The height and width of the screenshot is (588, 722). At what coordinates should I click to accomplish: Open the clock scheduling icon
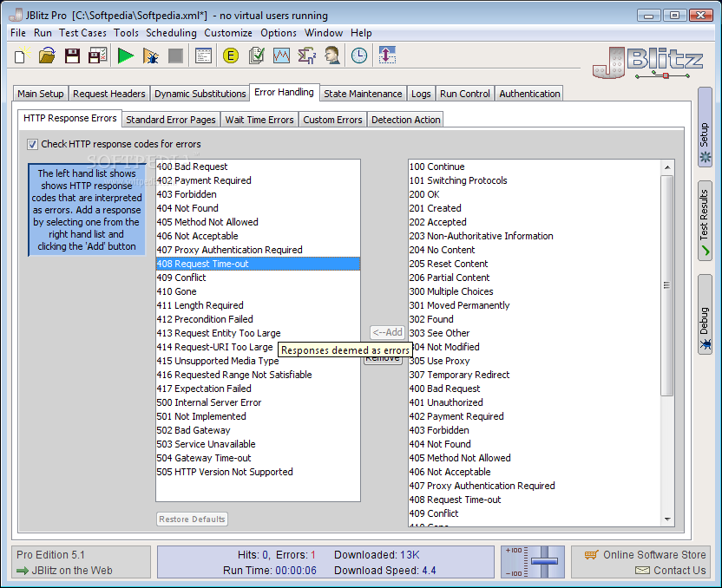(359, 56)
